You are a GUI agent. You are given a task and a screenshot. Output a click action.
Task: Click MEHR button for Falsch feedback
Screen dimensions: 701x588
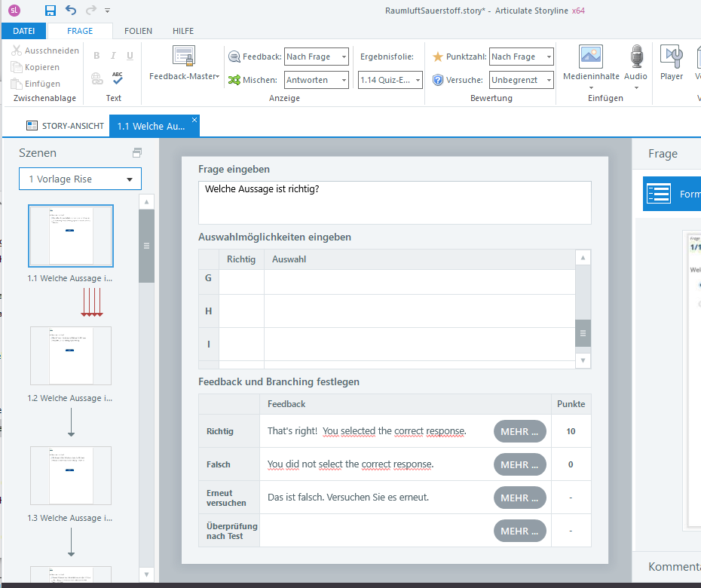click(x=519, y=464)
